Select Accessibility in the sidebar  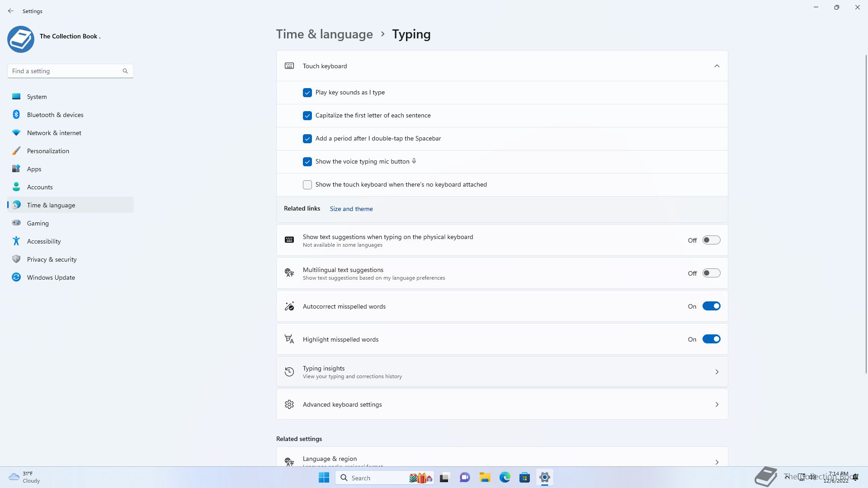[x=44, y=241]
